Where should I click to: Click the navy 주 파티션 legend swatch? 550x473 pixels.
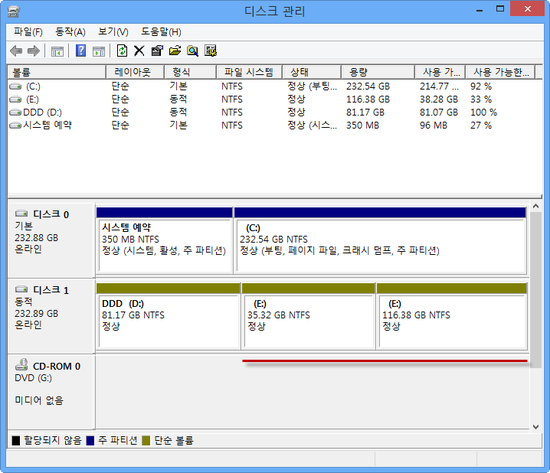click(90, 440)
